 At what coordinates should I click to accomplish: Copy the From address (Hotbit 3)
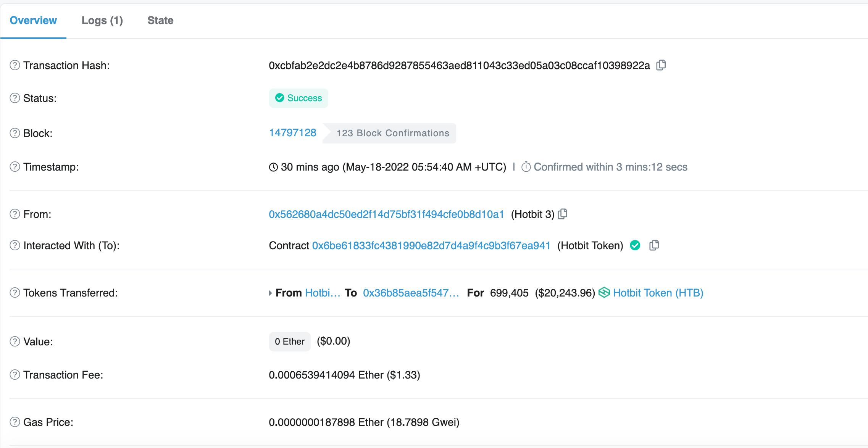[x=563, y=214]
